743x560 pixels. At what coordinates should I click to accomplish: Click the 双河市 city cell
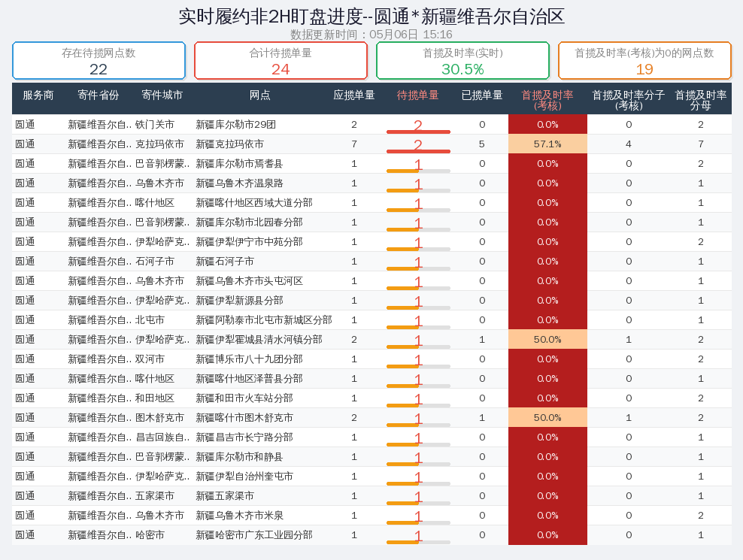(x=150, y=359)
